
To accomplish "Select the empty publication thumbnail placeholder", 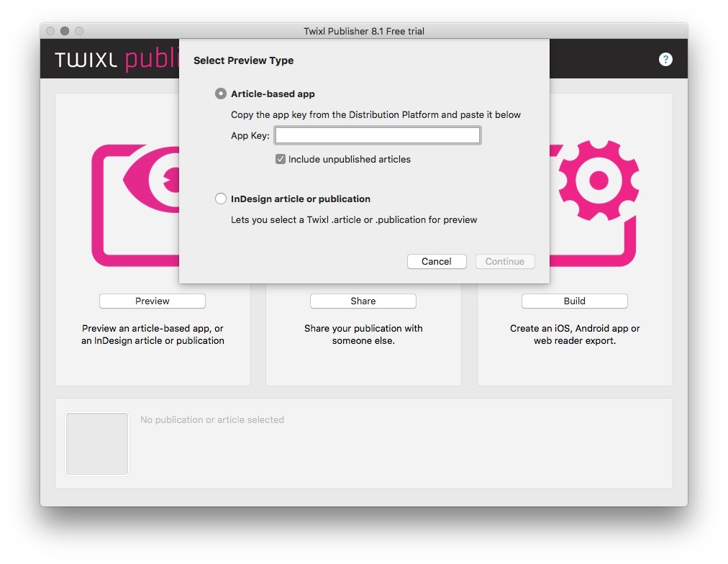I will coord(97,444).
